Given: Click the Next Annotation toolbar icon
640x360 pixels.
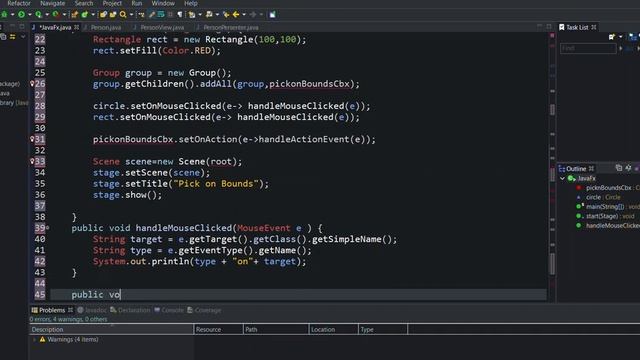Looking at the screenshot, I should click(x=192, y=15).
